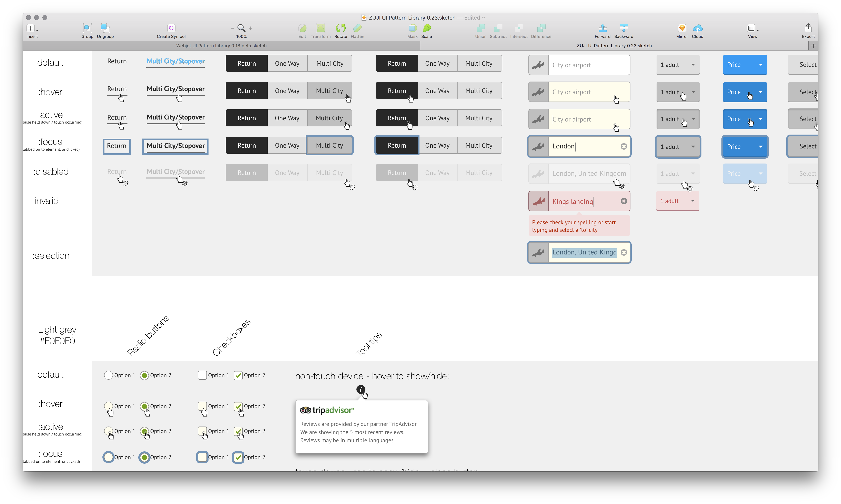Select radio Option 1 in focus row
The image size is (841, 504).
pyautogui.click(x=108, y=457)
